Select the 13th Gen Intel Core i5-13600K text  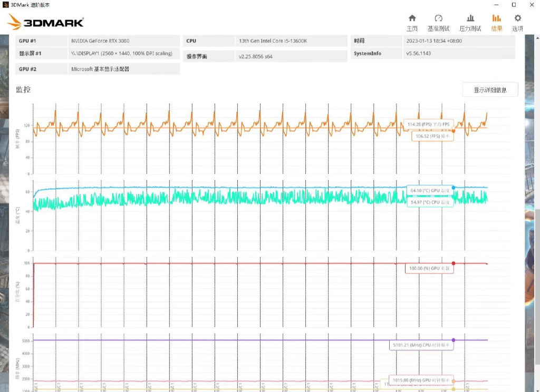click(x=273, y=41)
